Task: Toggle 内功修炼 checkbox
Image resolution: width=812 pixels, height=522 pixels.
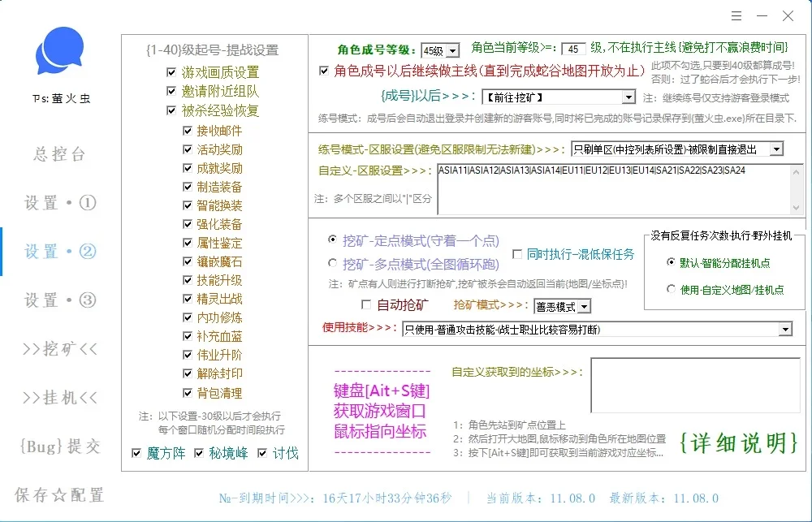Action: coord(188,317)
